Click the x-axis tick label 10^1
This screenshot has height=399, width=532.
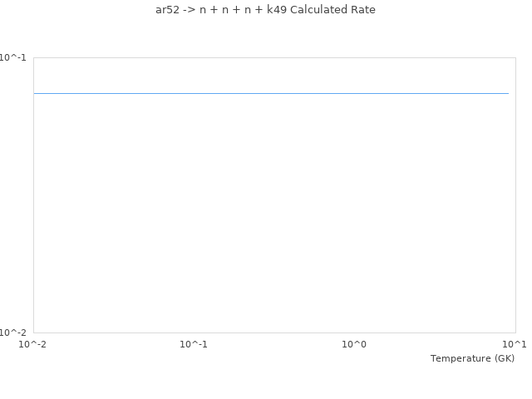point(515,344)
